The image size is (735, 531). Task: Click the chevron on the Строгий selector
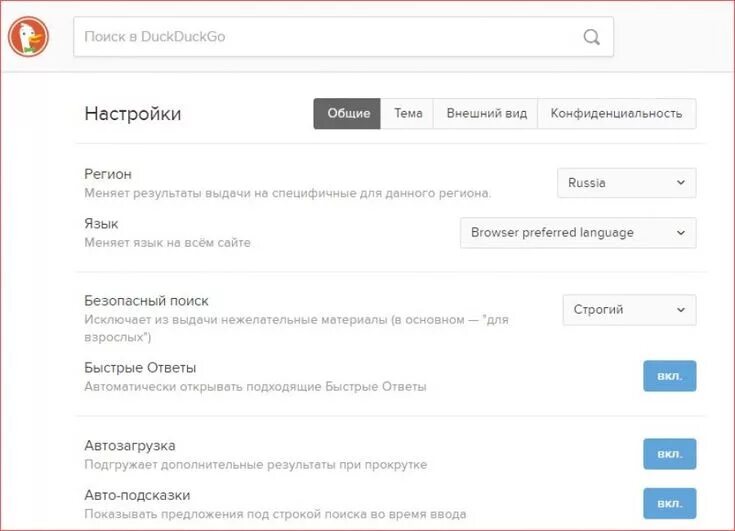[x=681, y=310]
